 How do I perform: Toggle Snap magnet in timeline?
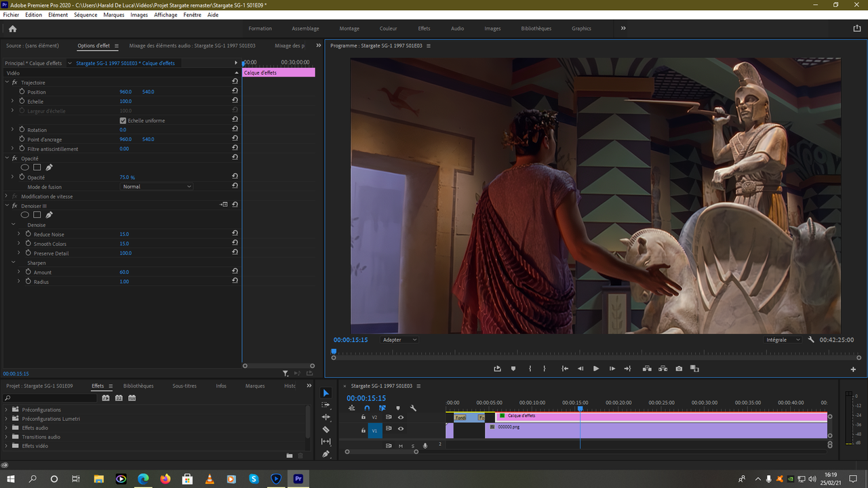(367, 408)
